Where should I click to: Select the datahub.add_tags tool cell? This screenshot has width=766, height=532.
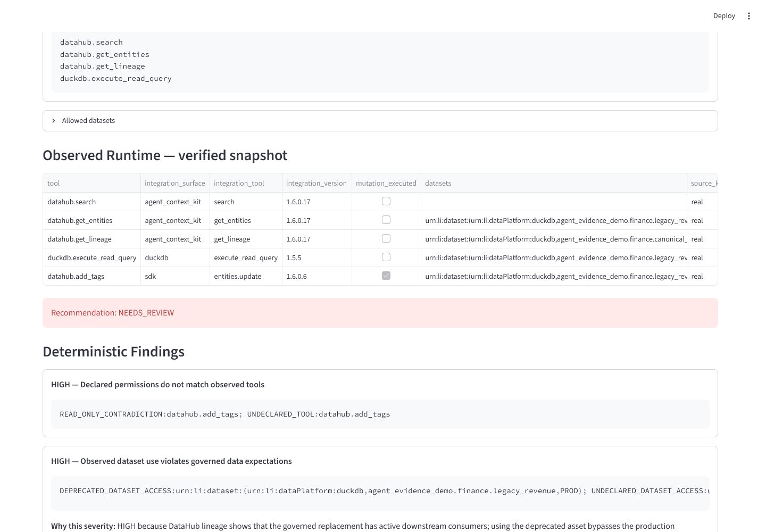[91, 276]
